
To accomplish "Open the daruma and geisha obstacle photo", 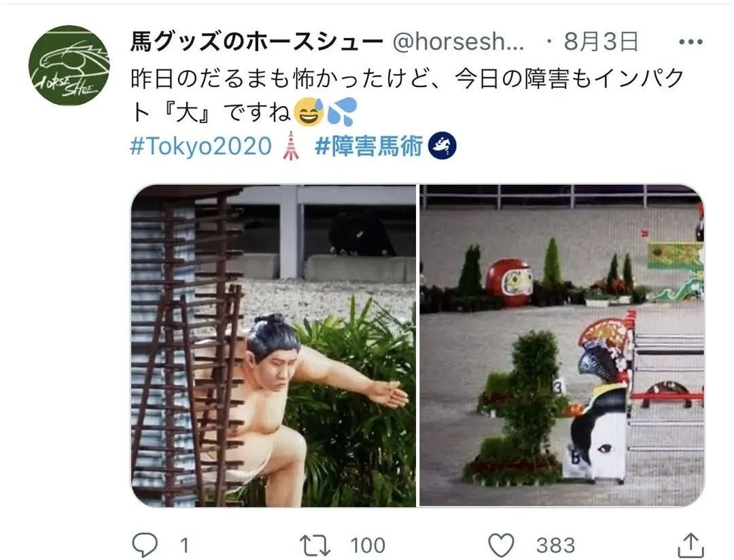I will [x=562, y=345].
